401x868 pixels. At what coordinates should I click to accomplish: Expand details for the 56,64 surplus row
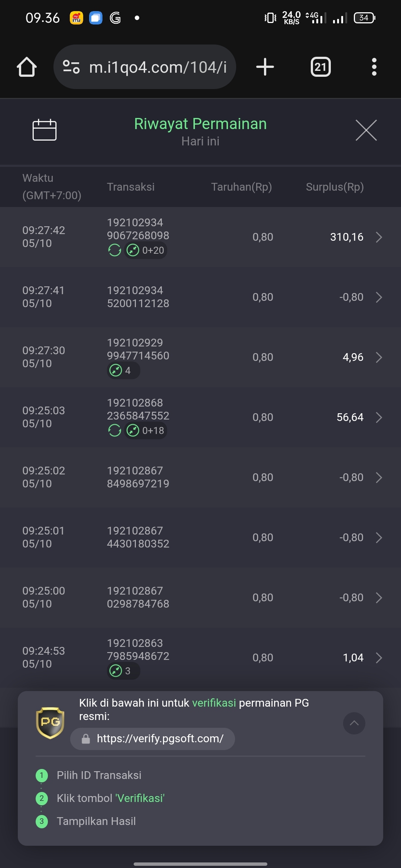379,417
